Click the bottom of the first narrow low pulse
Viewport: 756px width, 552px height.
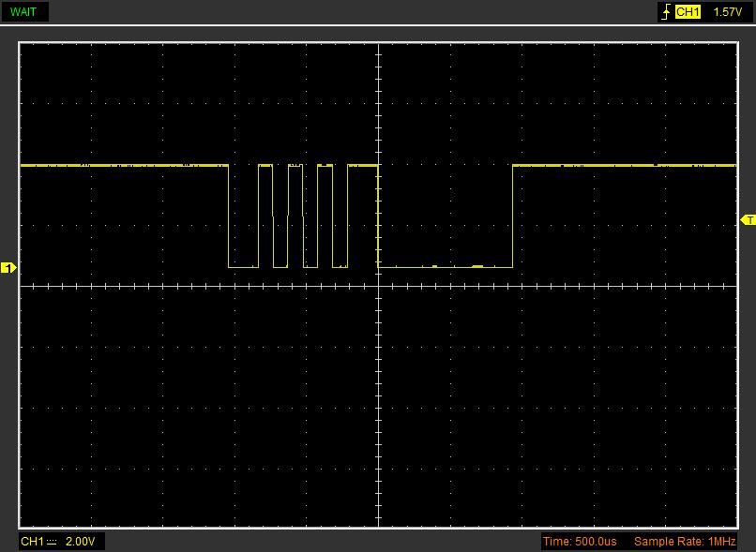coord(243,267)
